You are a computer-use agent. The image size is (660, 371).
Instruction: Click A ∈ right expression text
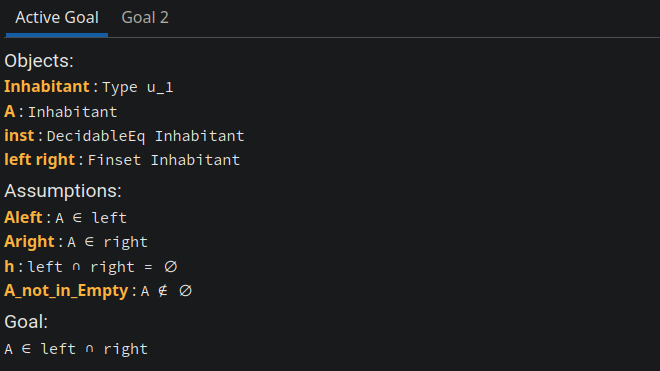click(107, 242)
